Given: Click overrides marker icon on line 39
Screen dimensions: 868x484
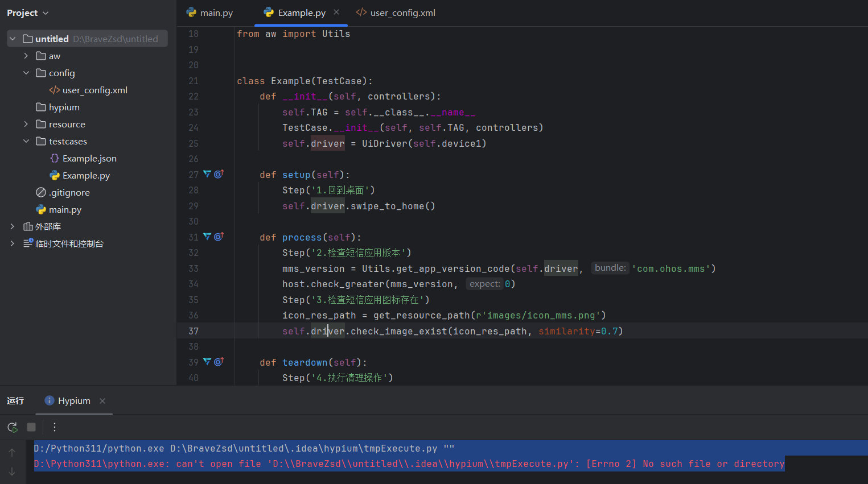Looking at the screenshot, I should coord(219,362).
